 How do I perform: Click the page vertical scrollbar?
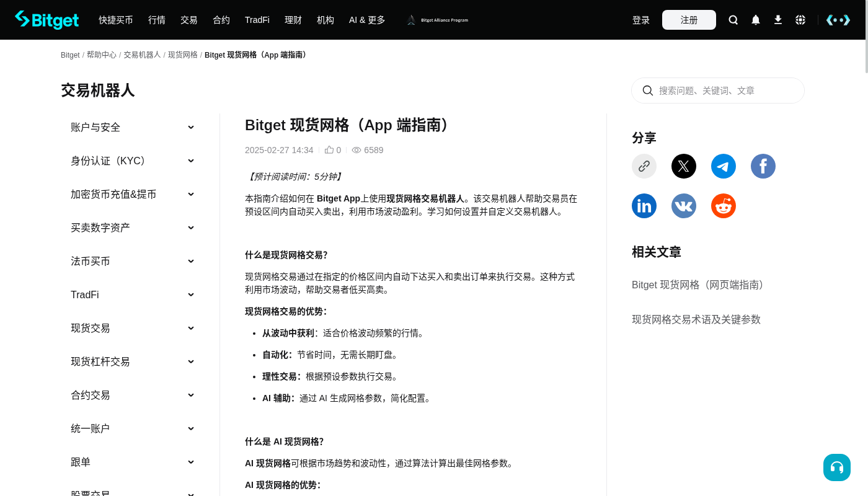[x=866, y=37]
